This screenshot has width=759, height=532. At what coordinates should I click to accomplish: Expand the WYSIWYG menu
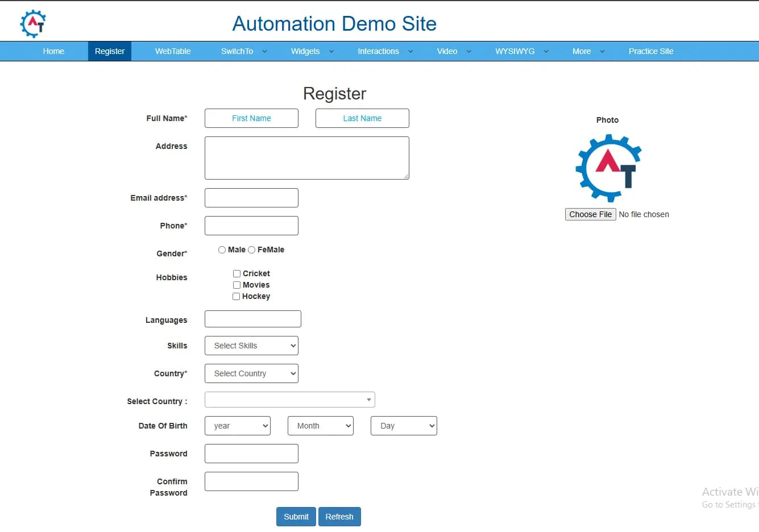click(521, 51)
